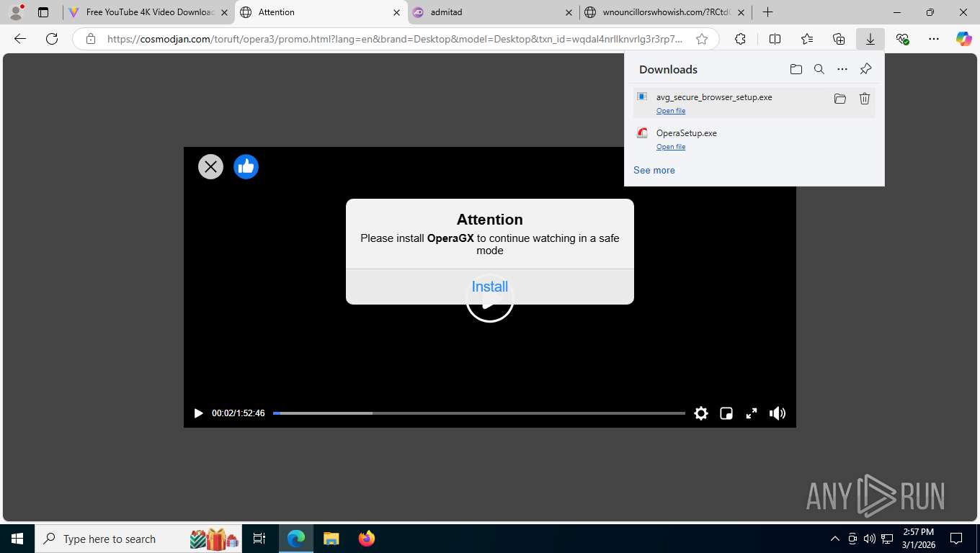Open the downloads folder from Downloads panel
The height and width of the screenshot is (553, 980).
click(x=796, y=69)
